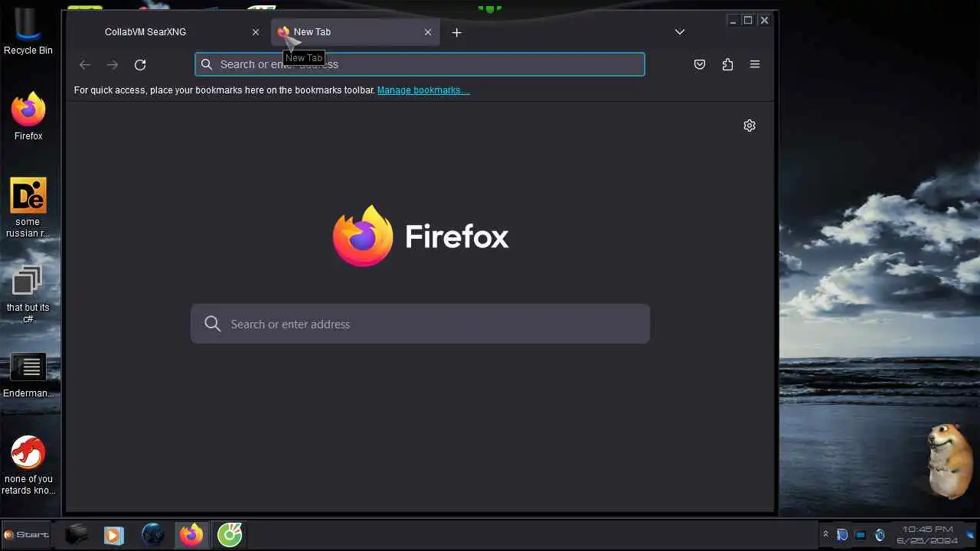
Task: Select the 'that but its c#' desktop icon
Action: click(x=28, y=293)
